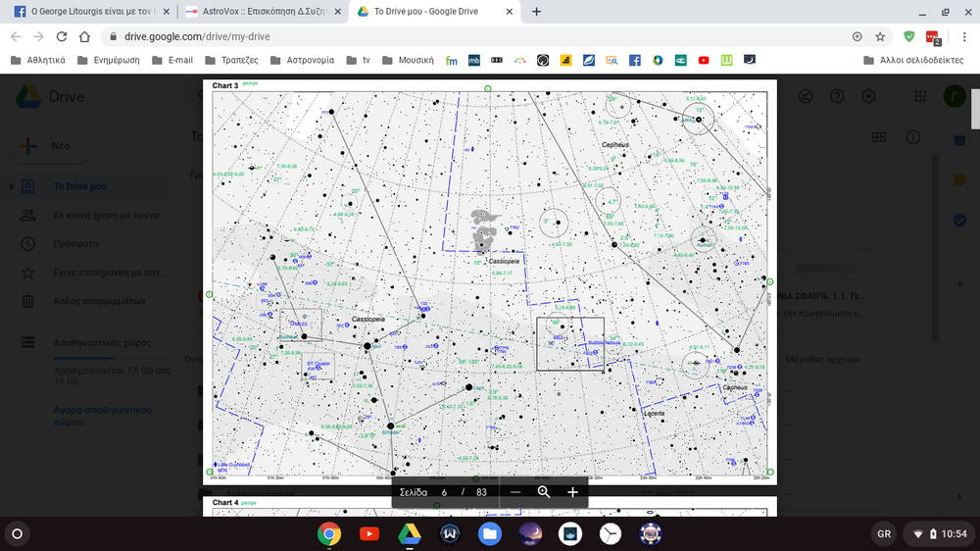Expand the Το Drive μου tree arrow

[11, 185]
